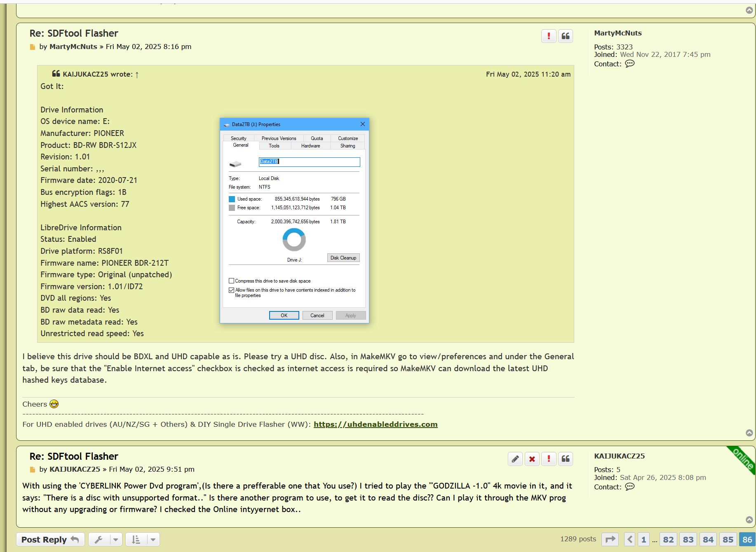
Task: Open the Security tab in Properties
Action: (x=238, y=138)
